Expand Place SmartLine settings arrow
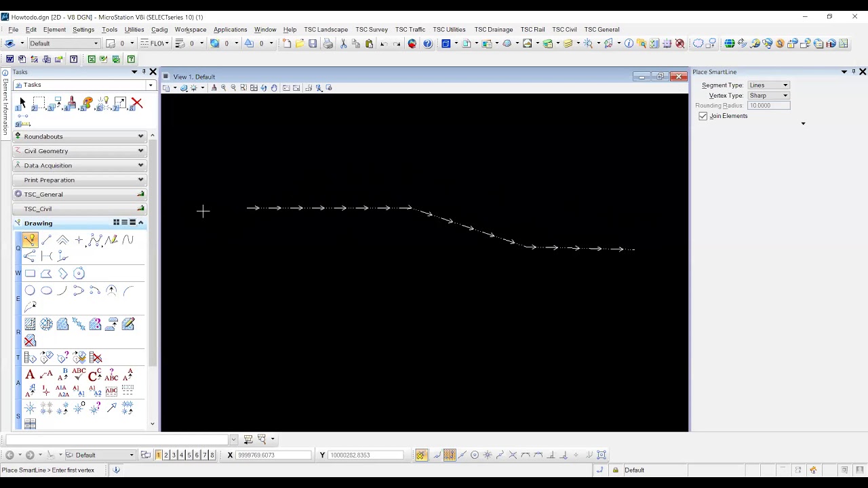The image size is (868, 488). 803,124
